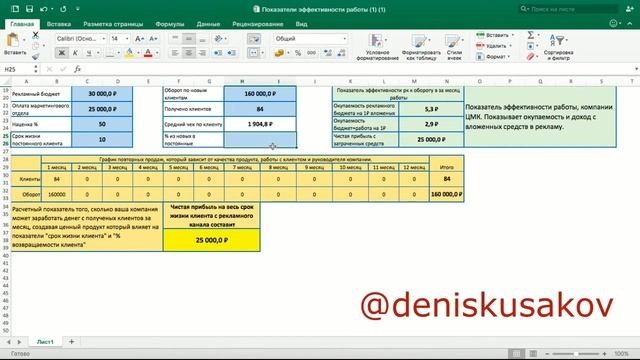Align cell content to the top
The width and height of the screenshot is (640, 360).
(175, 38)
